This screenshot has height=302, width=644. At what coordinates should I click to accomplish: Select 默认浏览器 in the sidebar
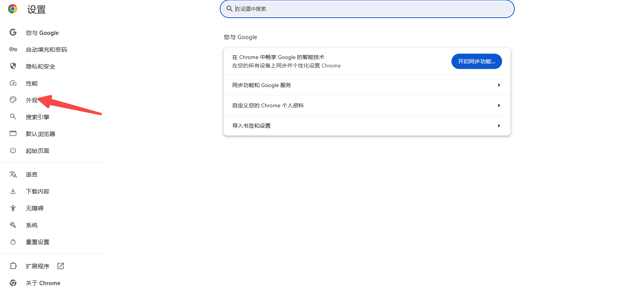pos(40,134)
